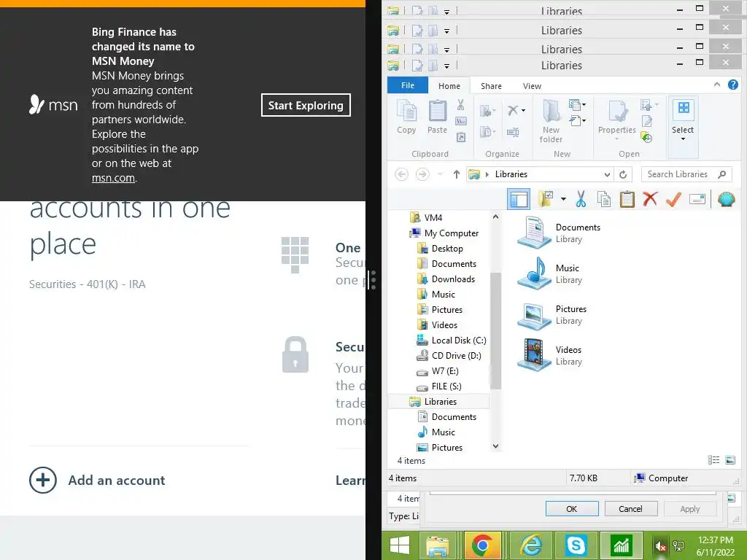Click the Edit icon in the Open group
The width and height of the screenshot is (747, 560).
[646, 122]
